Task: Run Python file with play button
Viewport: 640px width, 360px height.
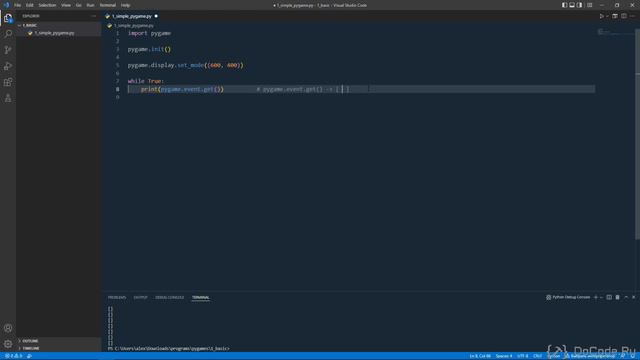Action: (x=601, y=16)
